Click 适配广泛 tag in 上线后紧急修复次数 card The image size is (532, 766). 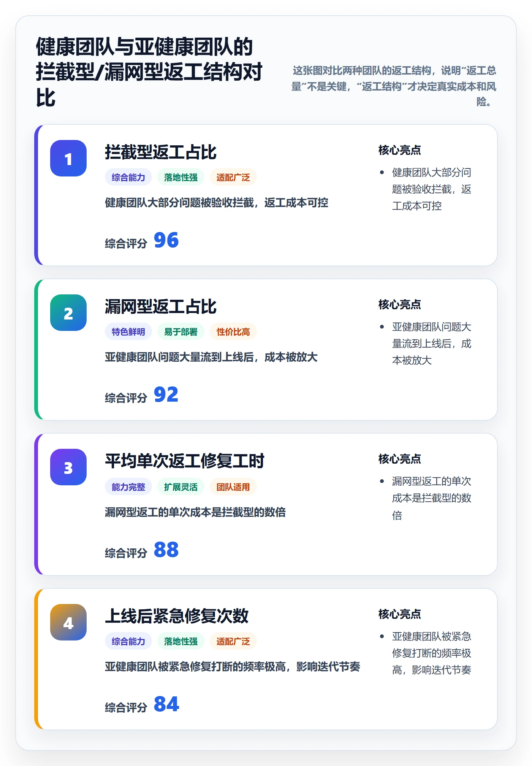[x=233, y=641]
